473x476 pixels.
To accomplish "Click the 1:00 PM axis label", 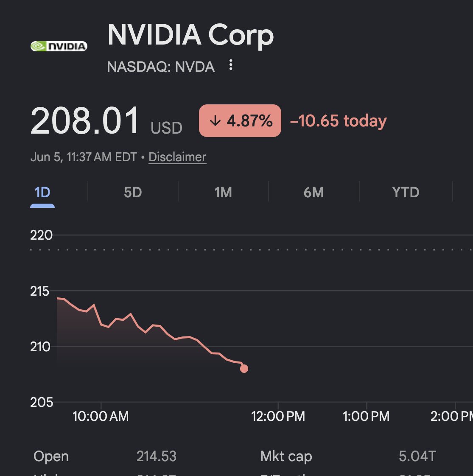I will click(x=366, y=416).
